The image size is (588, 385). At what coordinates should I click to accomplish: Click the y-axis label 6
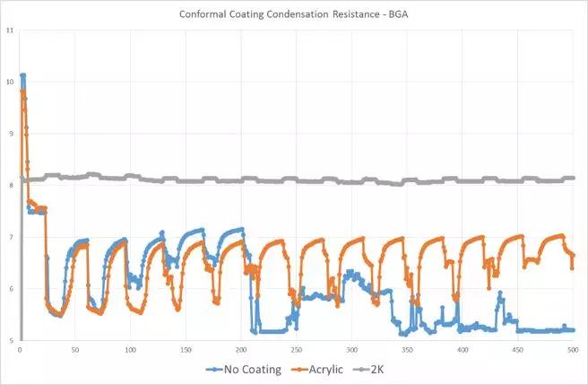(11, 289)
